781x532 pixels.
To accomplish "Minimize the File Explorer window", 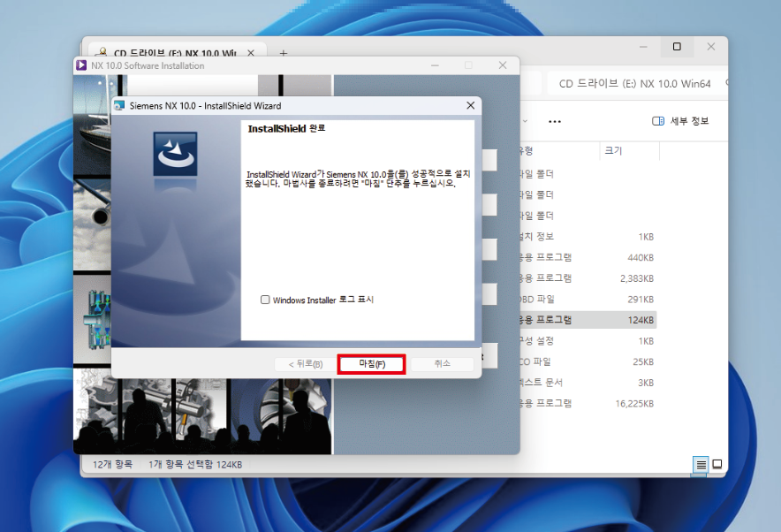I will pyautogui.click(x=643, y=46).
